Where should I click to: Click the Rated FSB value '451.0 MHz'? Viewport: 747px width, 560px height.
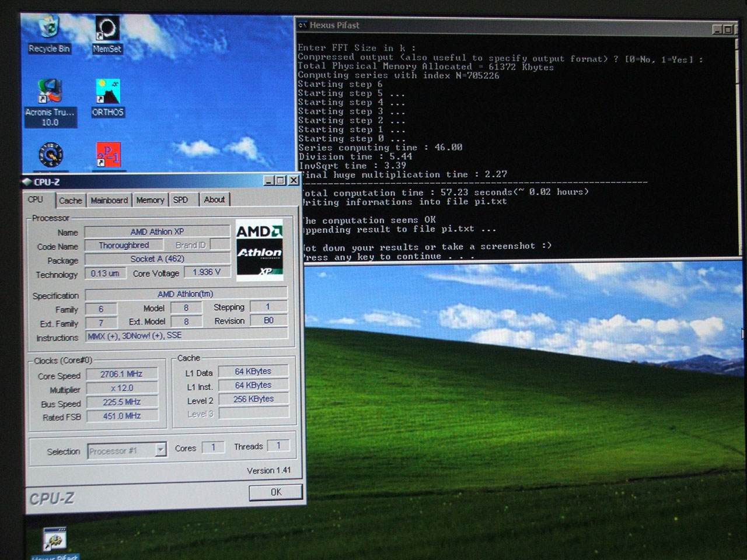click(122, 416)
